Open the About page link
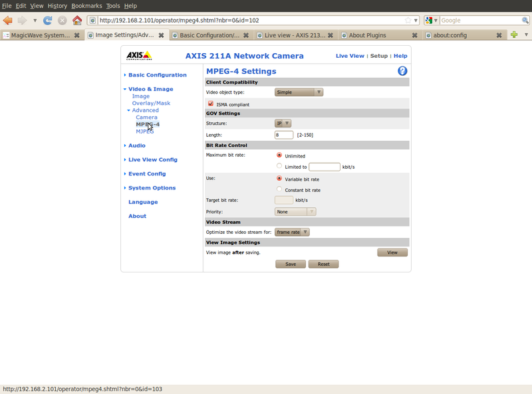 click(x=137, y=217)
